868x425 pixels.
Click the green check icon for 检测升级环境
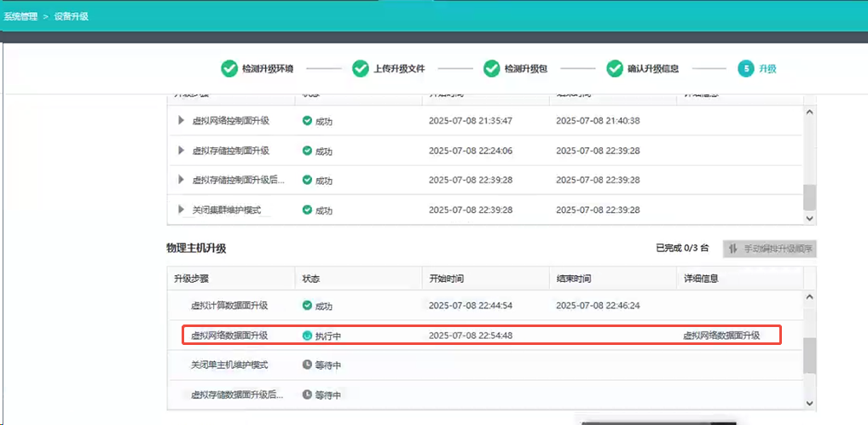coord(229,68)
